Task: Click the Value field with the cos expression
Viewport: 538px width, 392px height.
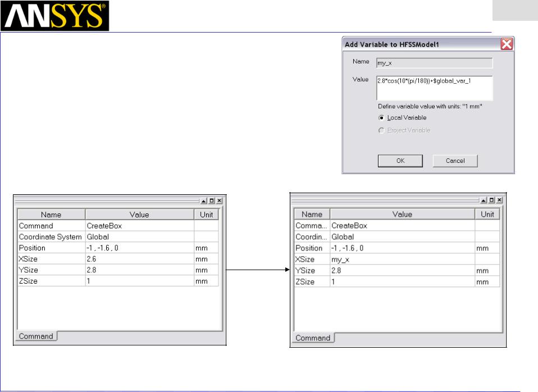Action: coord(434,88)
